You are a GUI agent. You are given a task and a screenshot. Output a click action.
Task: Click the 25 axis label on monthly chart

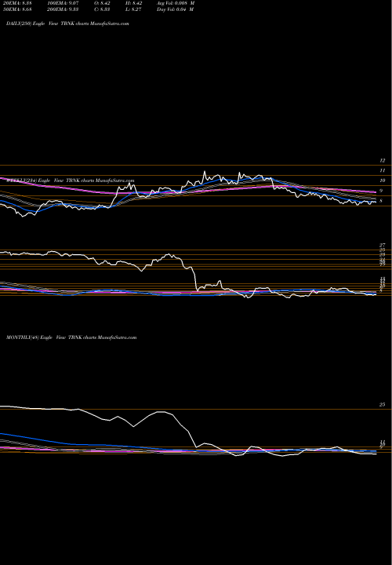coord(383,405)
